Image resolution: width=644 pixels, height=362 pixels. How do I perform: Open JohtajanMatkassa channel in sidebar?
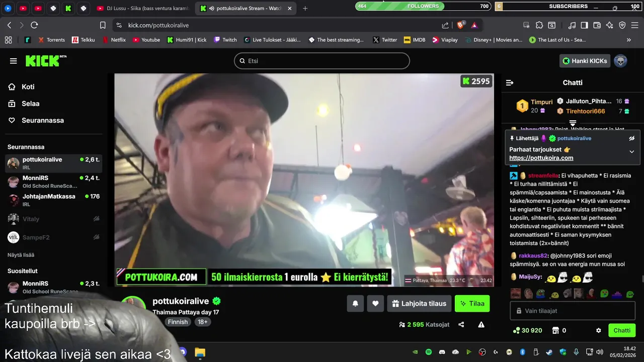53,200
